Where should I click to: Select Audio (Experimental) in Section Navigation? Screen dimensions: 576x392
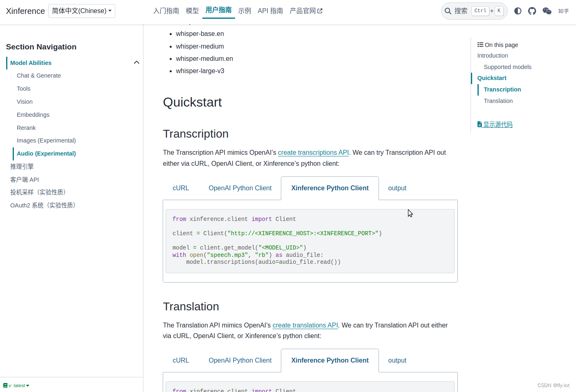[x=46, y=153]
